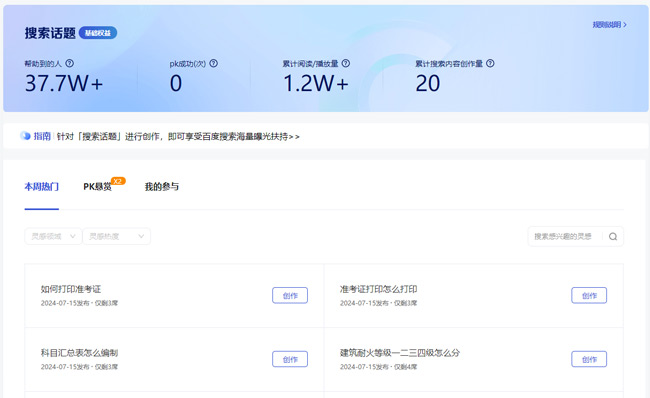
Task: Switch to the 本周热门 tab
Action: pyautogui.click(x=41, y=187)
